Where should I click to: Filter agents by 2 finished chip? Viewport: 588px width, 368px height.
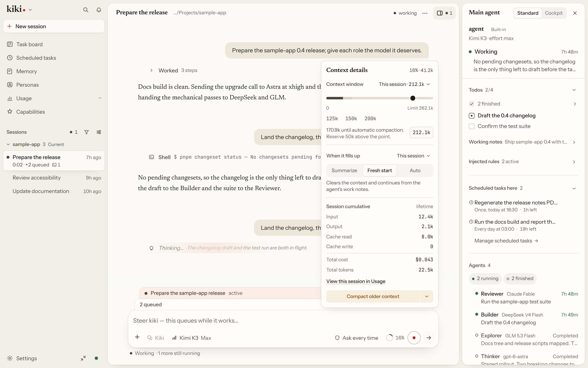pyautogui.click(x=520, y=278)
